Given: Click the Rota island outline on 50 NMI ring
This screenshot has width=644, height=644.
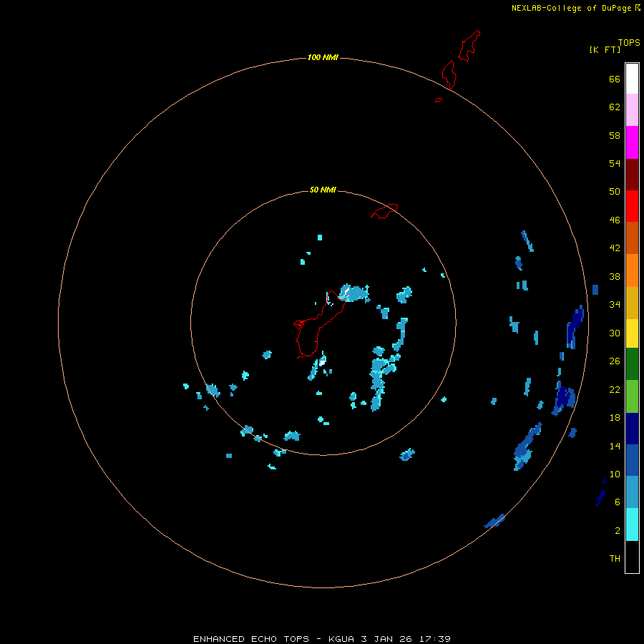Looking at the screenshot, I should coord(384,211).
